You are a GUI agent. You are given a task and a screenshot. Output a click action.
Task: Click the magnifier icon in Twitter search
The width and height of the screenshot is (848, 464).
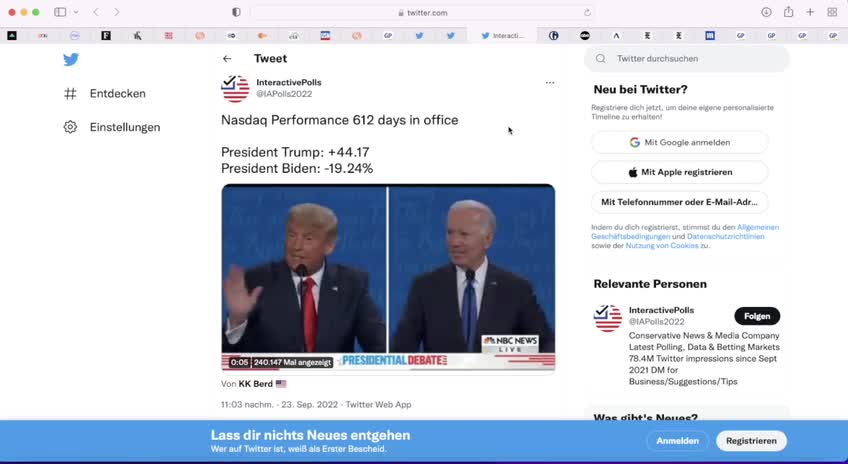601,58
